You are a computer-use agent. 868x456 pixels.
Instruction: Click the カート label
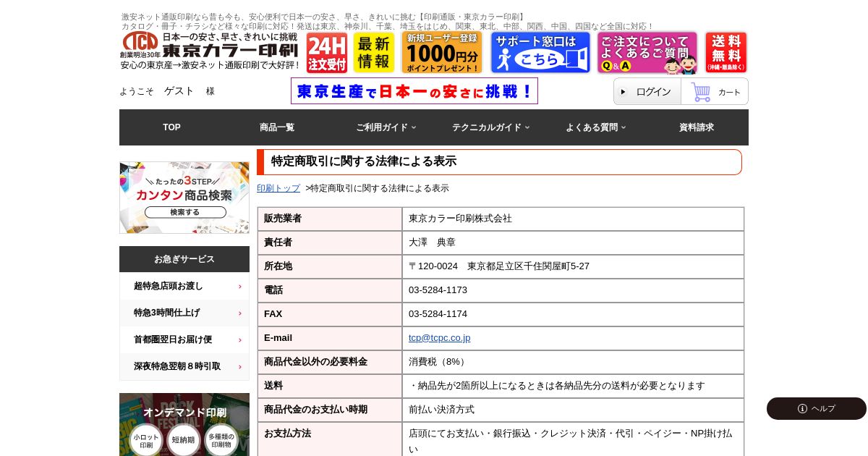click(729, 92)
